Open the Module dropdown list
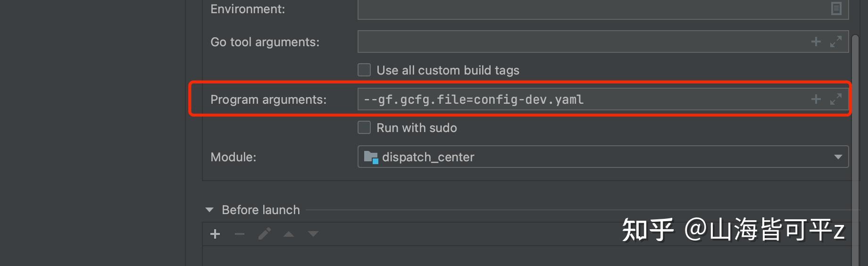868x266 pixels. [838, 157]
